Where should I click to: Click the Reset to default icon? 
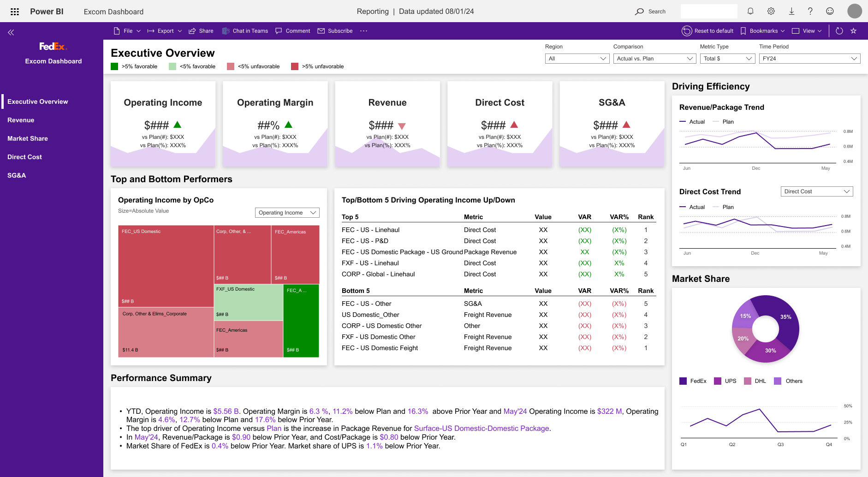[687, 31]
